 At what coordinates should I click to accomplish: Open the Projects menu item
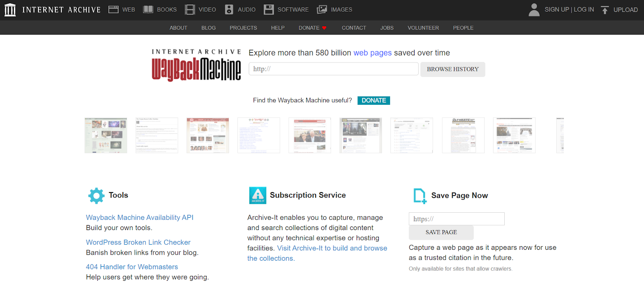click(243, 28)
